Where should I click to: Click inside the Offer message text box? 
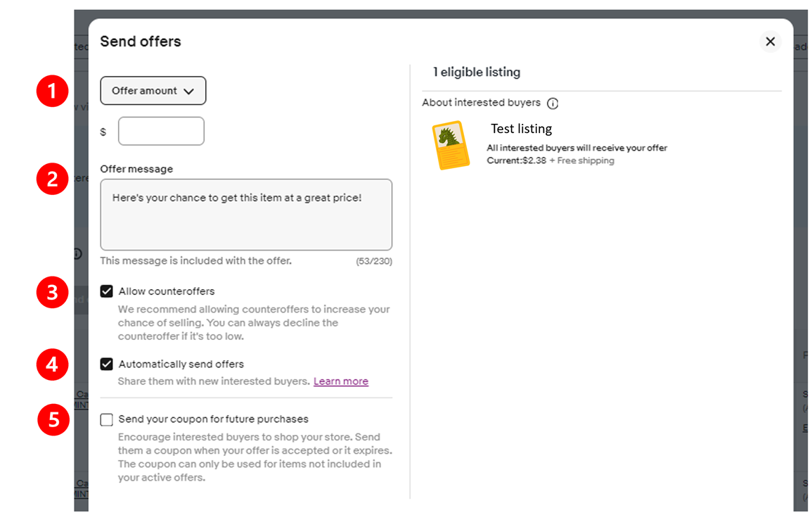(x=246, y=215)
